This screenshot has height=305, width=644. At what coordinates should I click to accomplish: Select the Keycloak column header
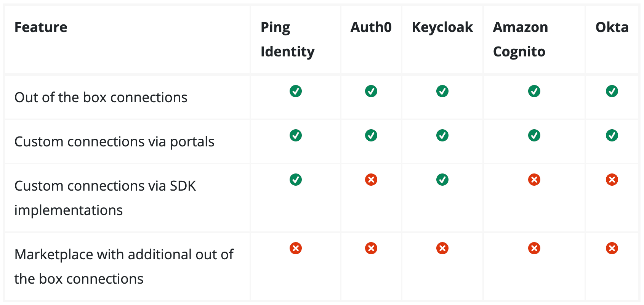pyautogui.click(x=442, y=27)
